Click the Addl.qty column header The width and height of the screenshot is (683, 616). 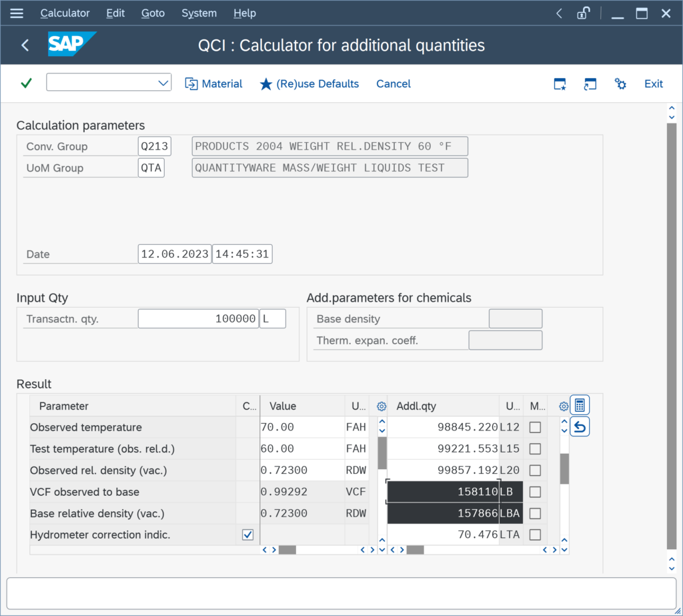tap(443, 406)
